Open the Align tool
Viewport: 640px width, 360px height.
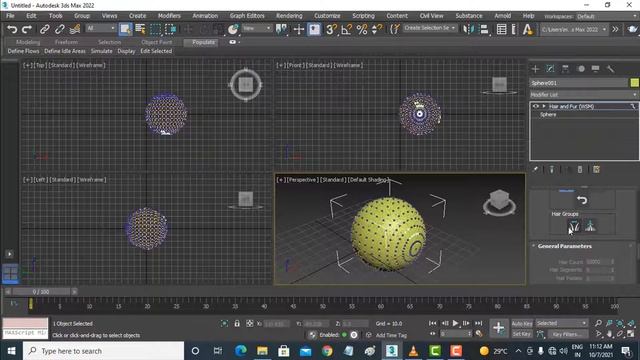pos(484,29)
